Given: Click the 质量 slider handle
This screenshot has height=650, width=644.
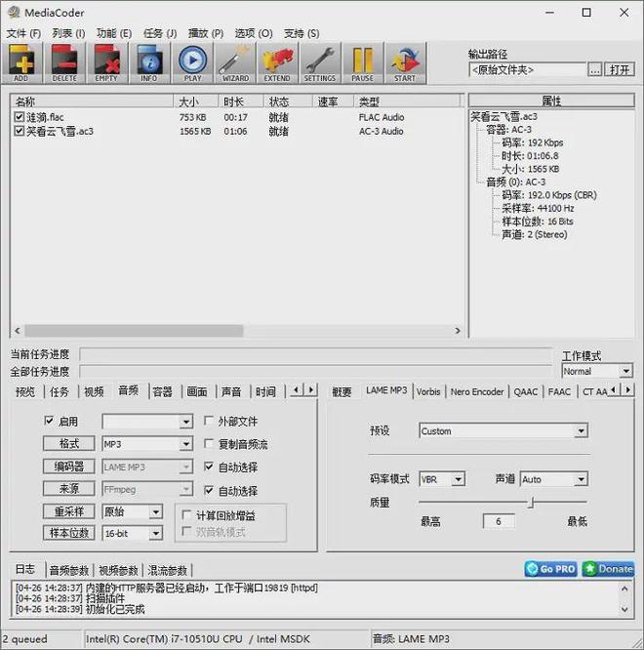Looking at the screenshot, I should [531, 503].
